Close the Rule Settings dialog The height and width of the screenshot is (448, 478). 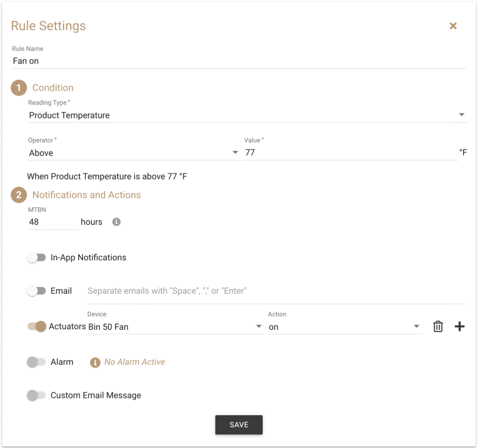tap(453, 26)
